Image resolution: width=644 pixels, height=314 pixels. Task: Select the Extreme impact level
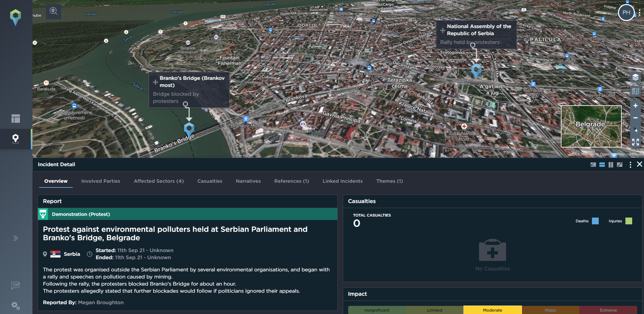pyautogui.click(x=608, y=310)
